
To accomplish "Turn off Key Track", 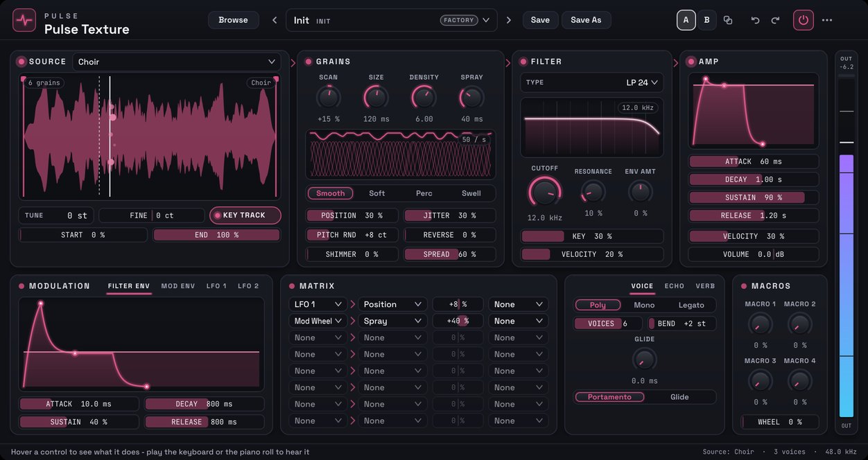I will click(245, 215).
